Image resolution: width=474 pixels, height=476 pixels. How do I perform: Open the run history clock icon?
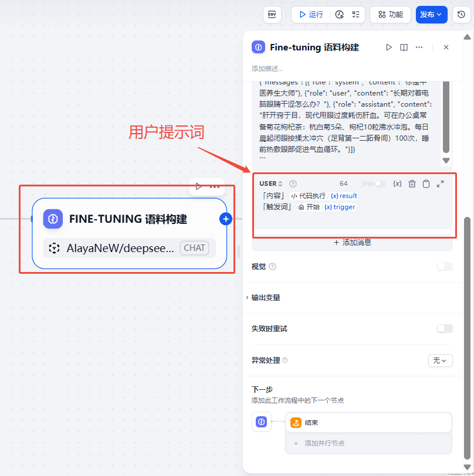pyautogui.click(x=340, y=14)
